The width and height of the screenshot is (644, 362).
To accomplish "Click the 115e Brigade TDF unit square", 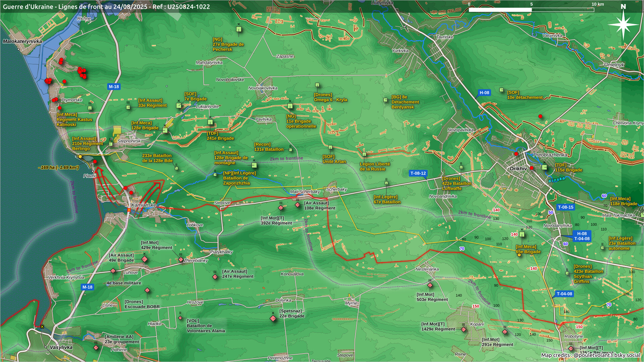I will point(544,167).
